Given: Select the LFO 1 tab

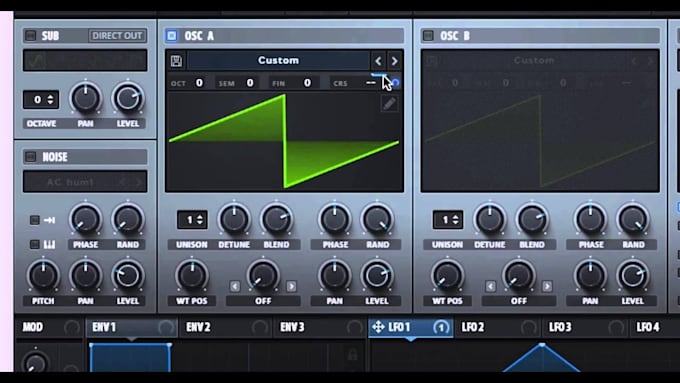Looking at the screenshot, I should (x=411, y=327).
